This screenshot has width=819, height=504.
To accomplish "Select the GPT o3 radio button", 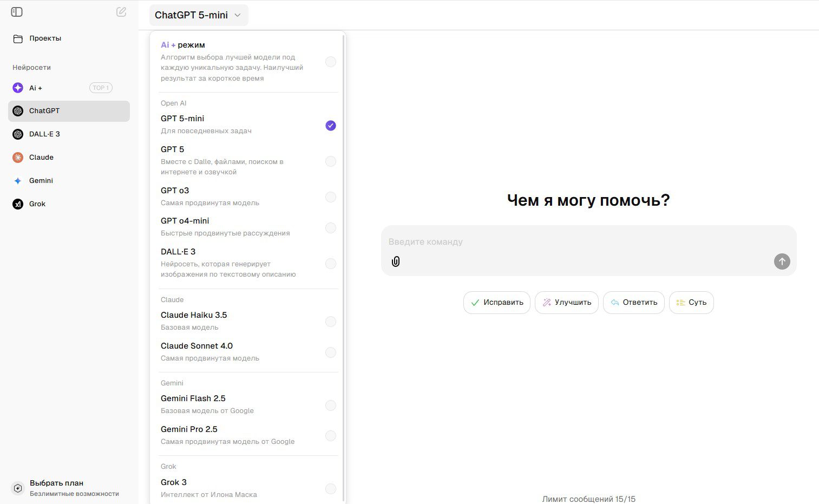I will (x=331, y=197).
